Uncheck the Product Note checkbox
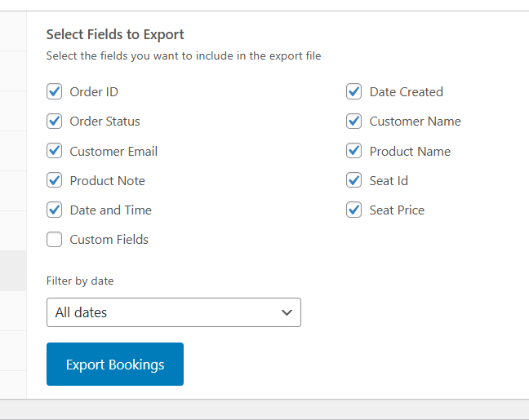Image resolution: width=529 pixels, height=420 pixels. [55, 180]
